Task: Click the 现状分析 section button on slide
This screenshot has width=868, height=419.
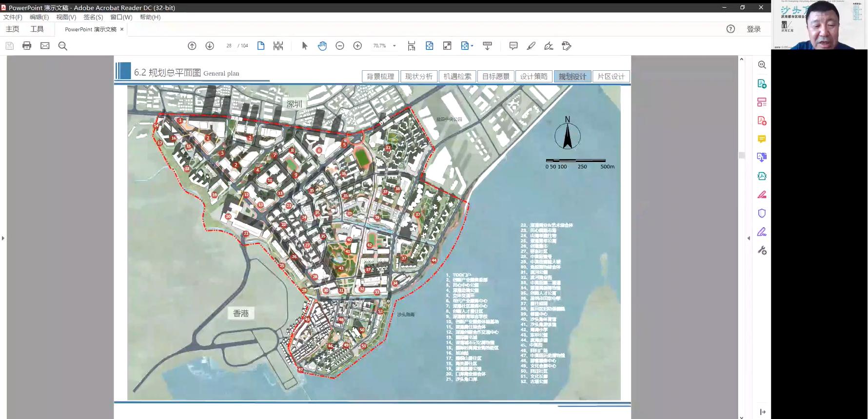Action: (x=418, y=77)
